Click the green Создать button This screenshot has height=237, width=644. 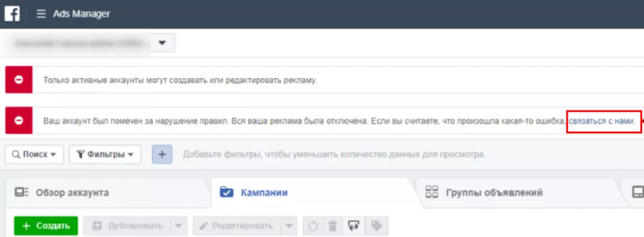point(46,226)
